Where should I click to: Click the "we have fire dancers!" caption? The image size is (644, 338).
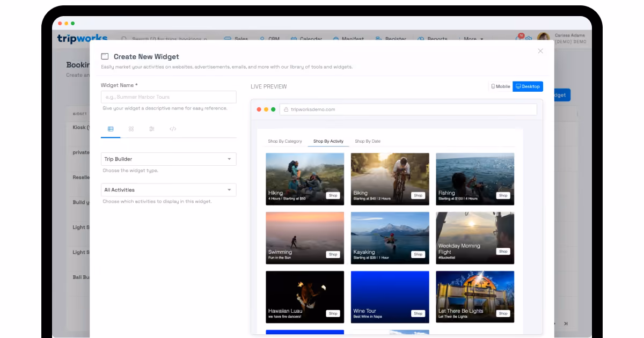click(285, 317)
